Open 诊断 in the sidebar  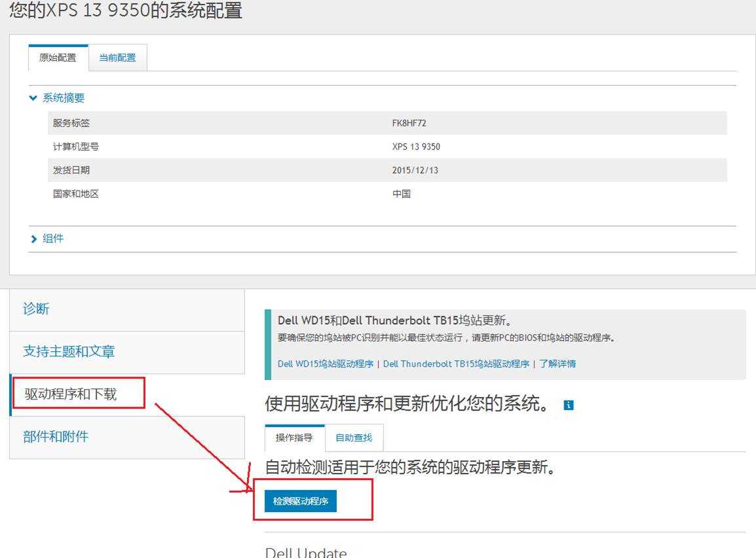[127, 309]
